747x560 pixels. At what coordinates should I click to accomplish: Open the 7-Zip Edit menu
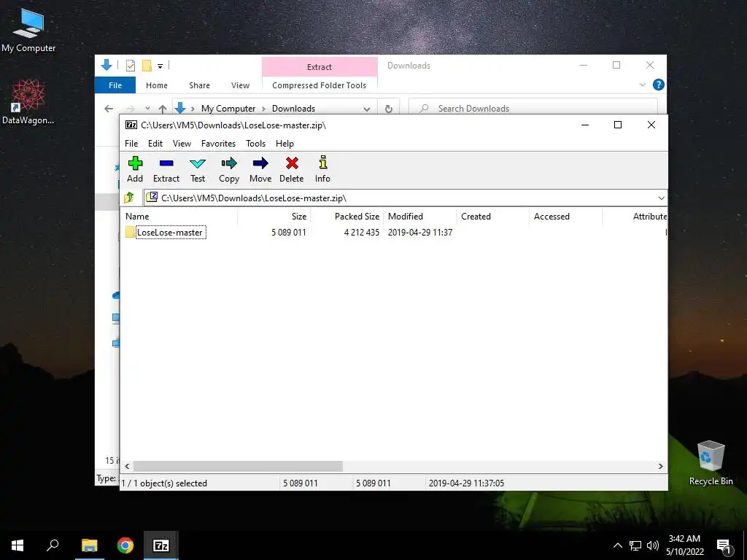click(x=155, y=144)
